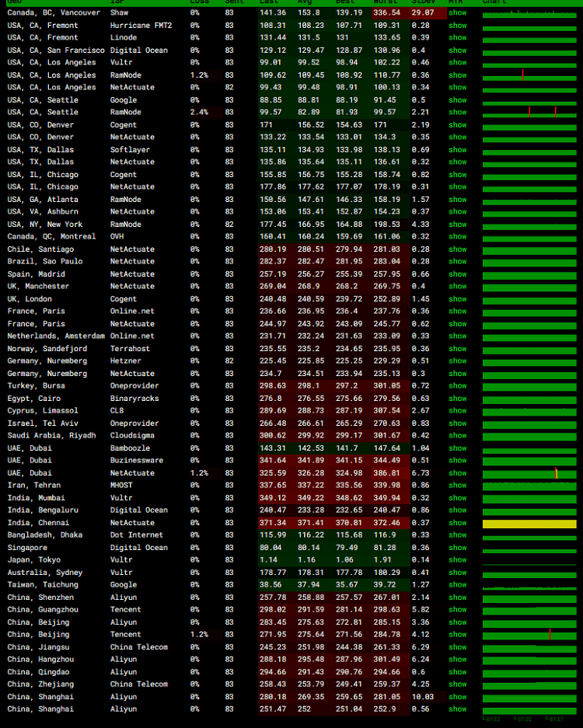This screenshot has width=583, height=728.
Task: Click the 349.22 avg value for Mumbai
Action: pos(311,498)
